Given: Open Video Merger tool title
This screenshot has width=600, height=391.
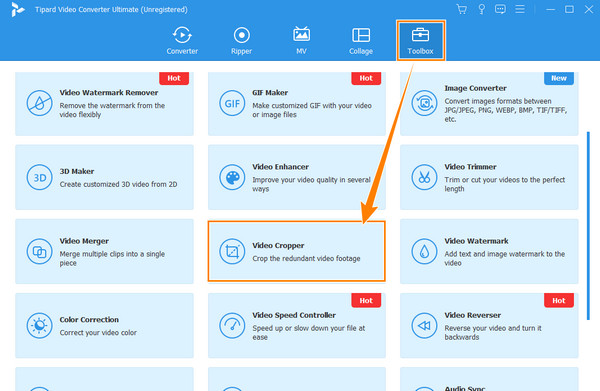Looking at the screenshot, I should point(84,241).
